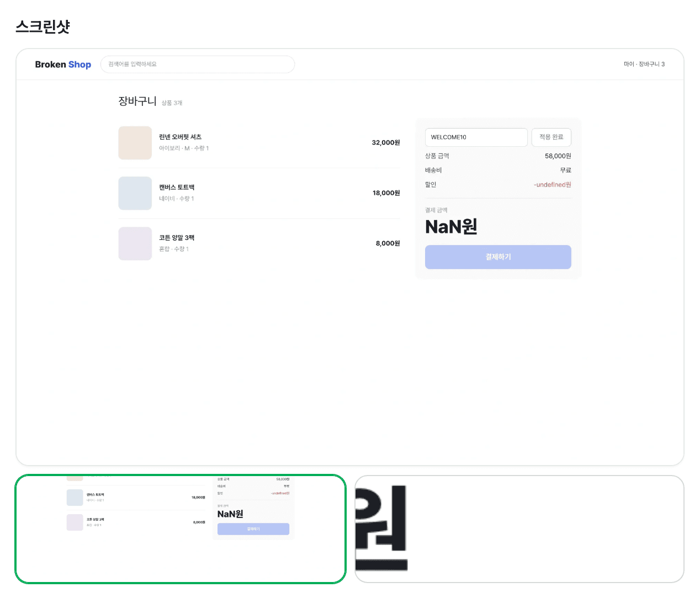
Task: Click the Broken Shop logo
Action: 63,65
